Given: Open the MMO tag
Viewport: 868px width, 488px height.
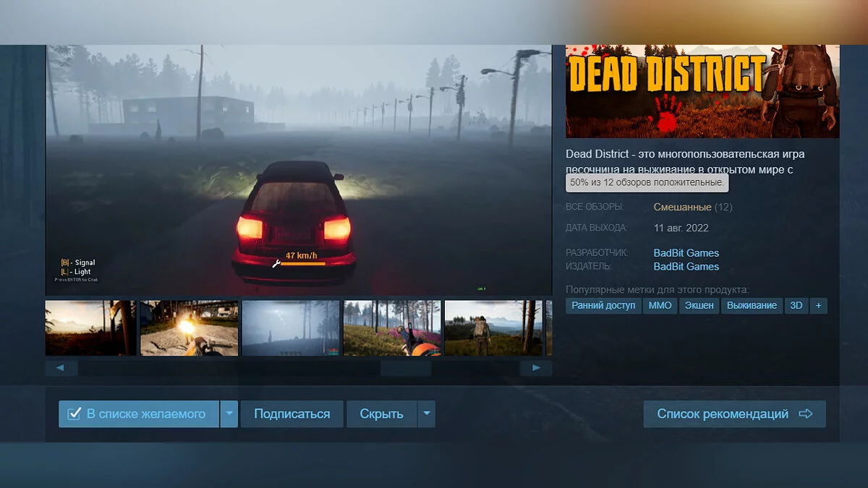Looking at the screenshot, I should 660,306.
